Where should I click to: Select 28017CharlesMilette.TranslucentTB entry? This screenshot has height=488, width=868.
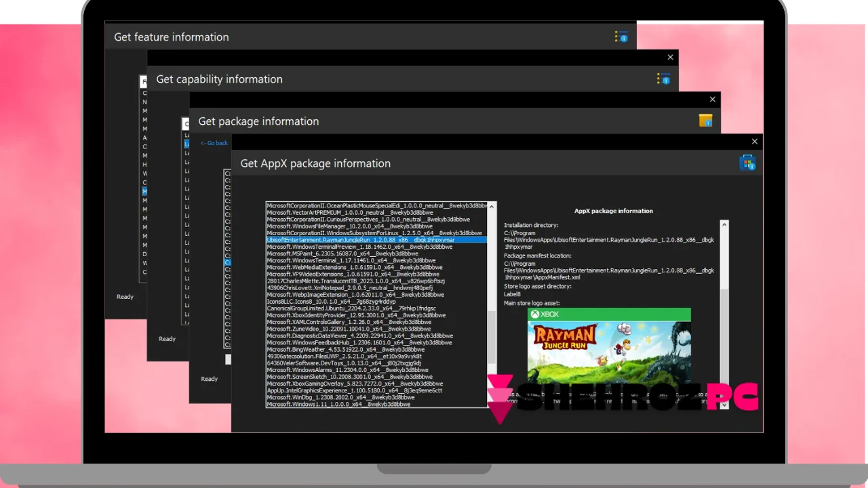[376, 281]
